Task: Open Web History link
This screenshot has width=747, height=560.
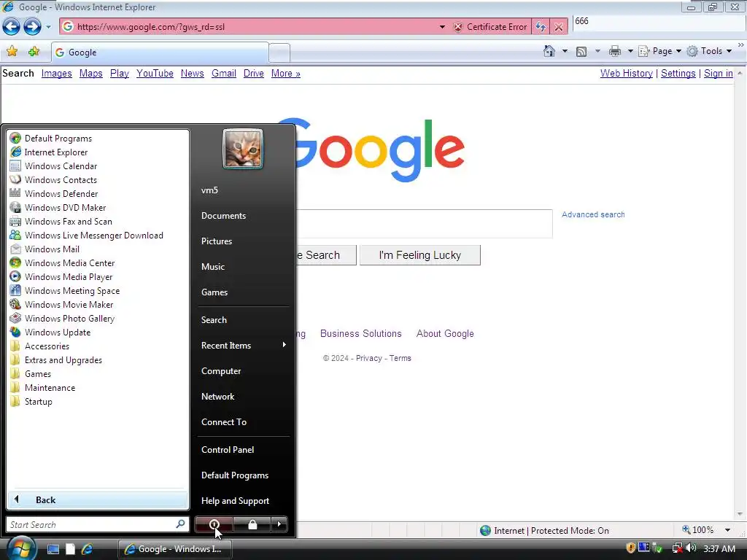Action: (x=627, y=74)
